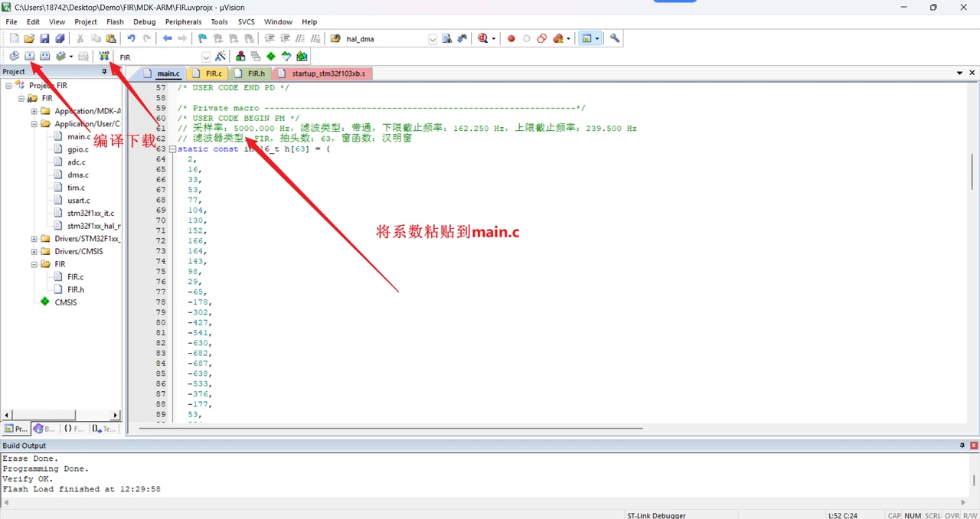The width and height of the screenshot is (980, 519).
Task: Expand the Application/MDK-ARM folder
Action: pyautogui.click(x=34, y=111)
